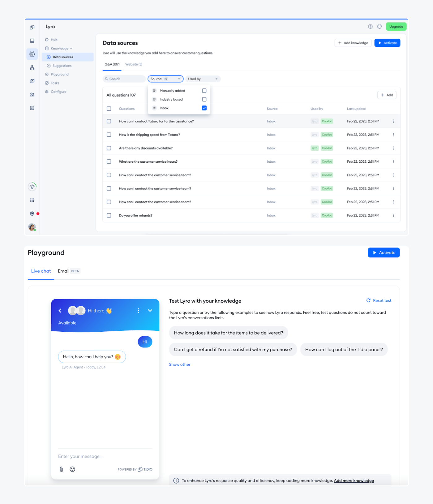Screen dimensions: 433x504
Task: Select checkbox for 'How can I contact Tatara' row
Action: (x=109, y=121)
